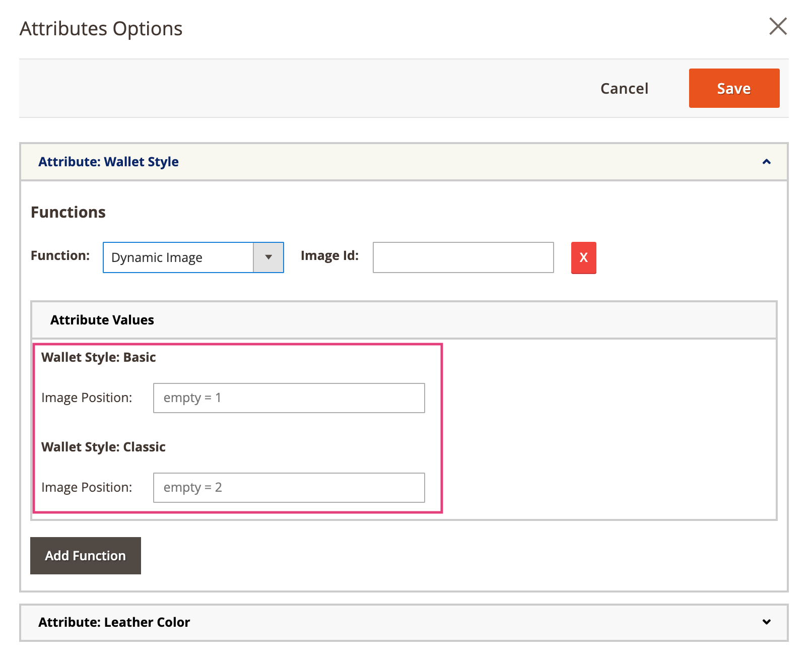This screenshot has height=658, width=812.
Task: Click the Dynamic Image dropdown arrow
Action: click(x=268, y=257)
